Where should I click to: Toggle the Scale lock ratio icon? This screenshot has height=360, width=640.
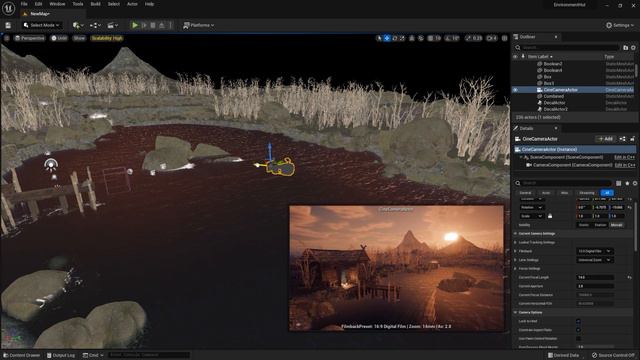point(550,216)
